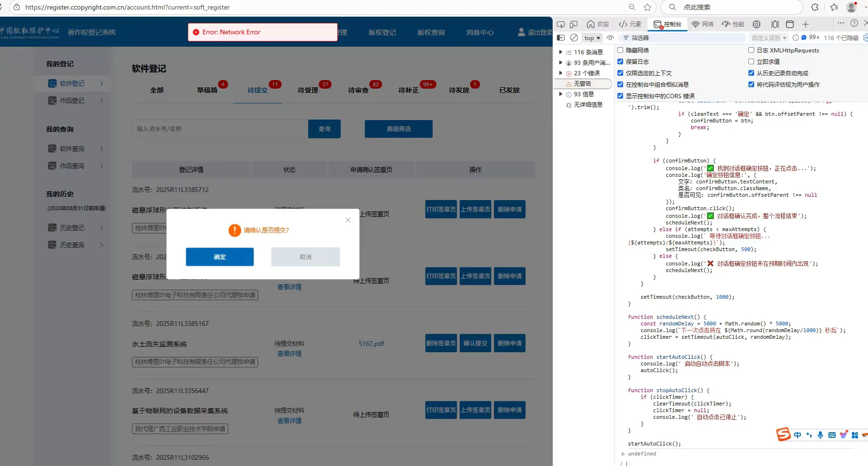Viewport: 868px width, 466px height.
Task: Open the 5167.pdf signature page link
Action: click(x=371, y=344)
